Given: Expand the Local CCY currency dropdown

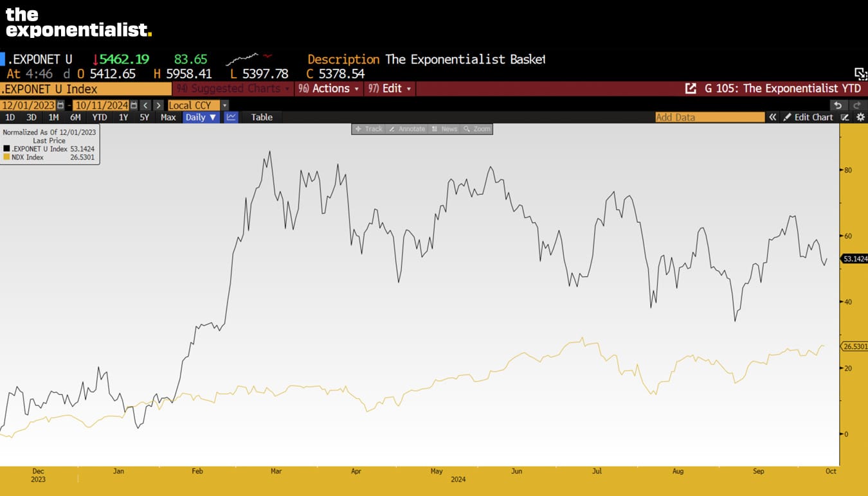Looking at the screenshot, I should [224, 105].
